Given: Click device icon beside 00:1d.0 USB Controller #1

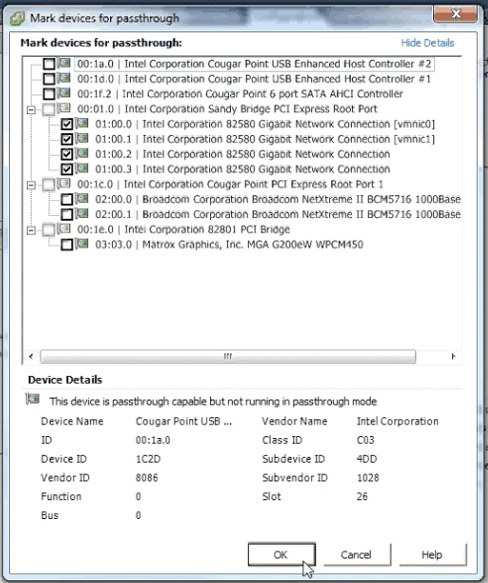Looking at the screenshot, I should click(64, 78).
